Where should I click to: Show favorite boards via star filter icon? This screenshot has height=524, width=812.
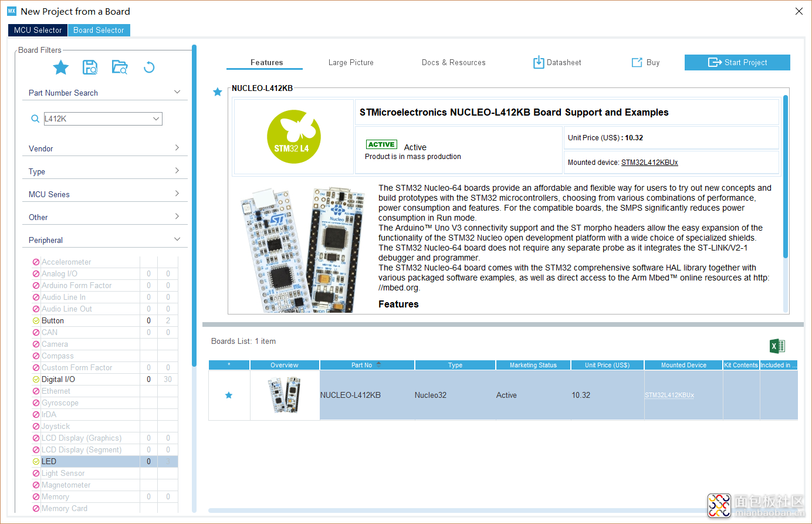tap(61, 67)
